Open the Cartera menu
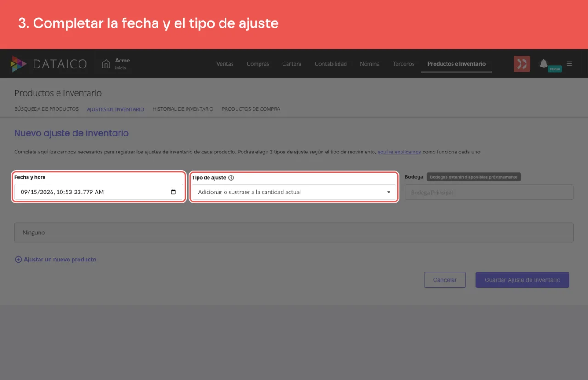The width and height of the screenshot is (588, 380). 292,64
